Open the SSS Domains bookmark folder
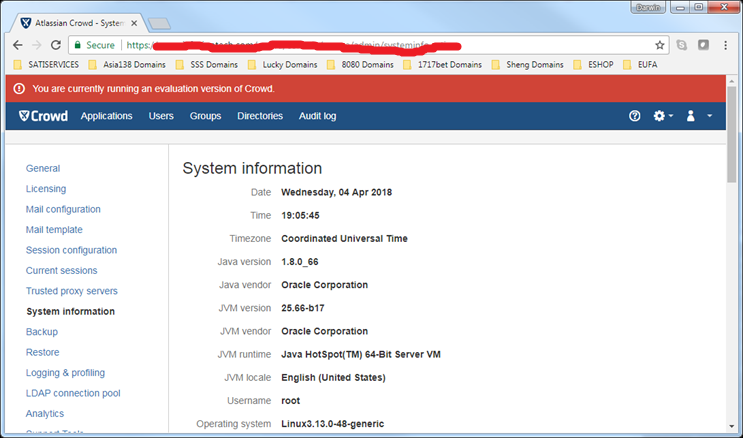Viewport: 743px width, 438px height. [x=207, y=64]
